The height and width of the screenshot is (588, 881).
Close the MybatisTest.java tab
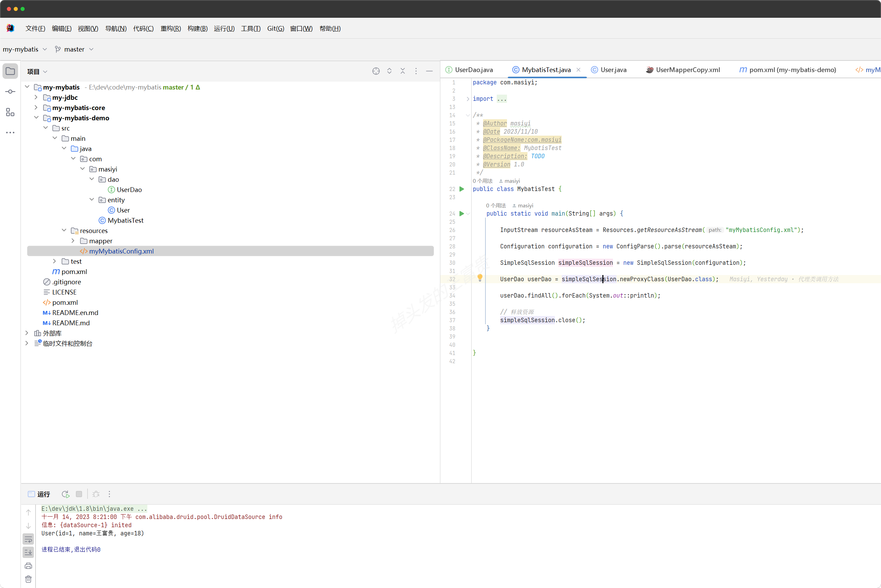(578, 70)
